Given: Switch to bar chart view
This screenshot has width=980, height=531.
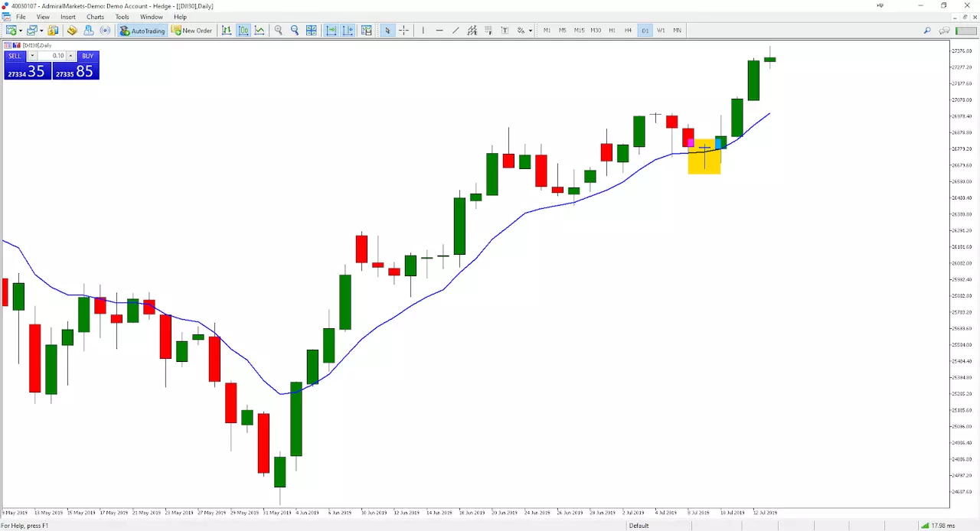Looking at the screenshot, I should coord(227,31).
